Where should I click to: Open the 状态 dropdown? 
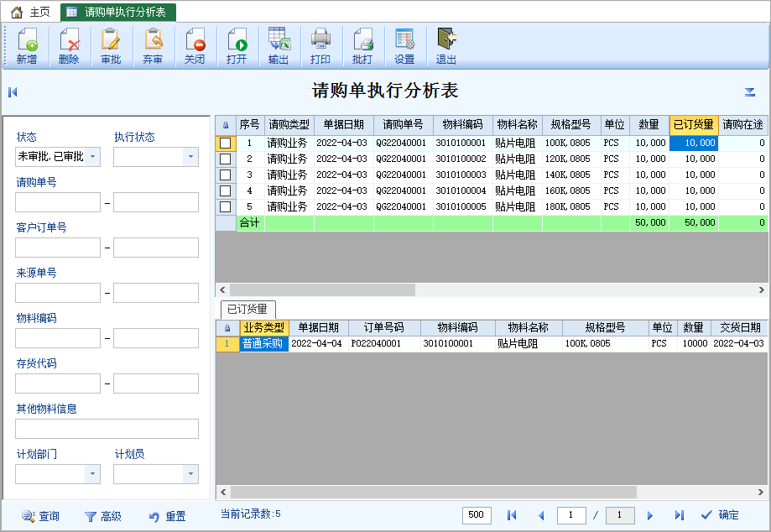pos(92,157)
